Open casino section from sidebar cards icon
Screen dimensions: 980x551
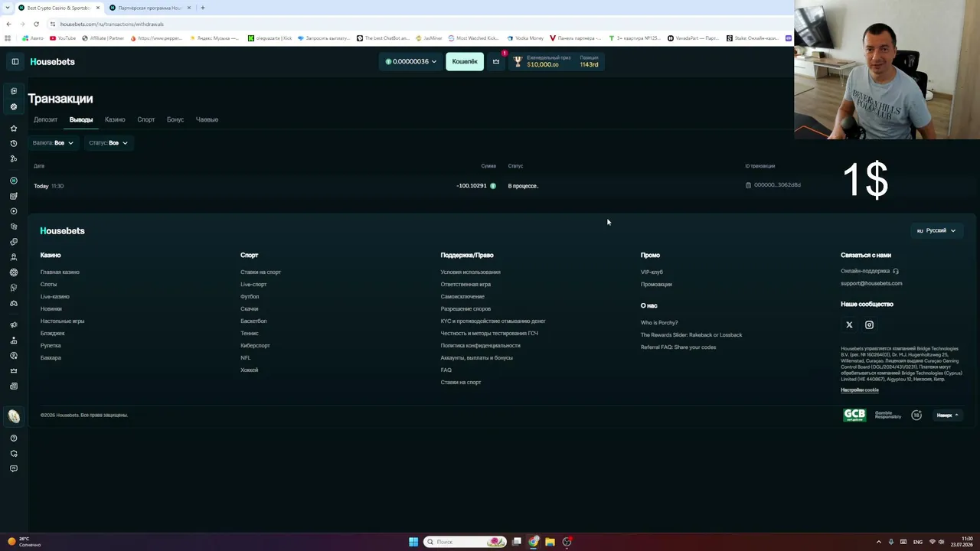pos(14,91)
